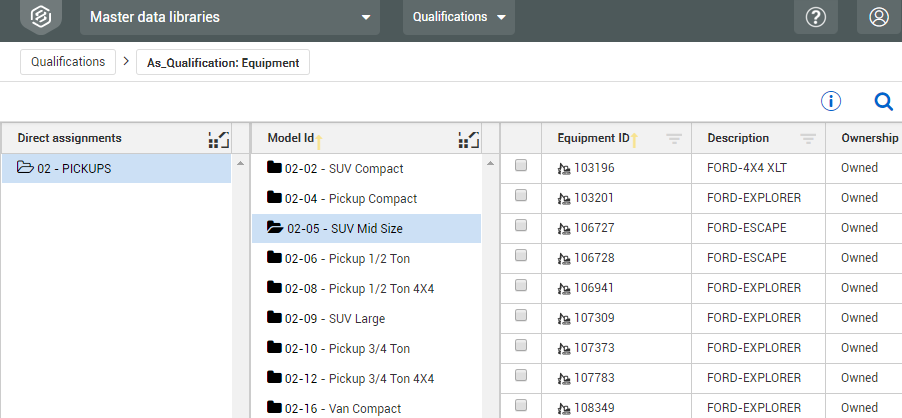The width and height of the screenshot is (902, 418).
Task: Select the checkbox for equipment 106727
Action: (521, 227)
